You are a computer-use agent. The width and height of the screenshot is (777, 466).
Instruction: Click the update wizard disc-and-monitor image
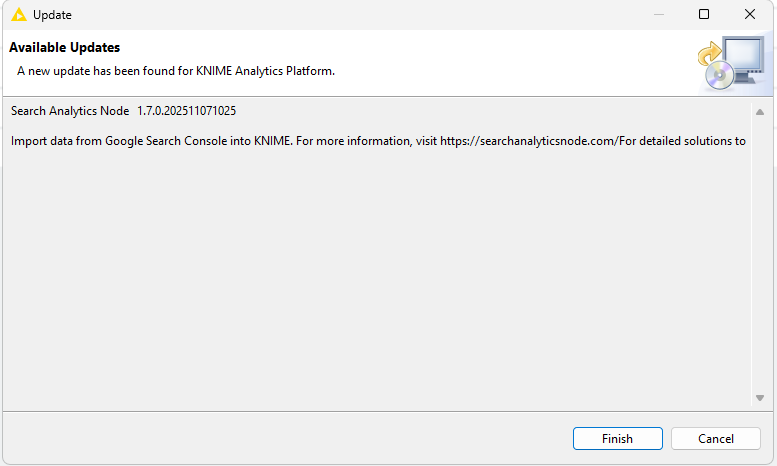[x=729, y=64]
